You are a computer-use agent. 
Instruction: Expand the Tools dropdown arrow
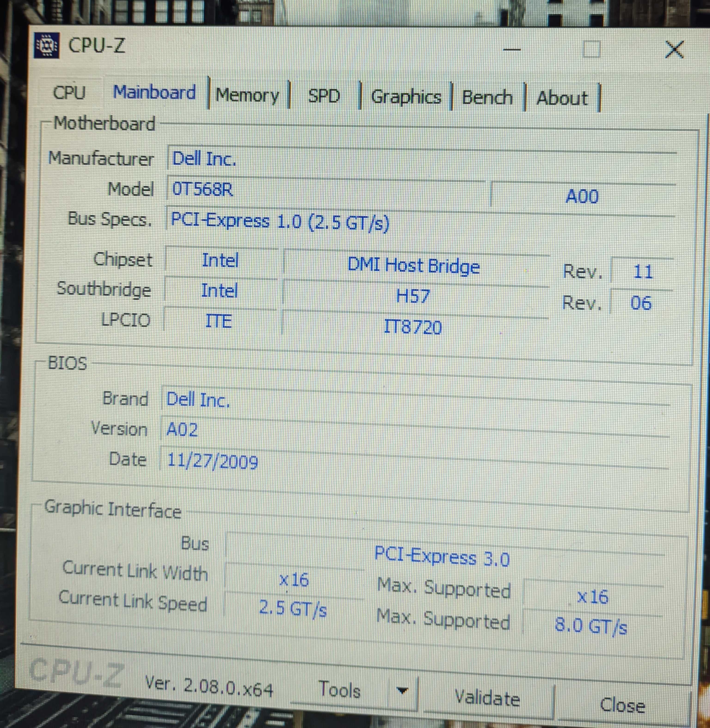tap(402, 691)
